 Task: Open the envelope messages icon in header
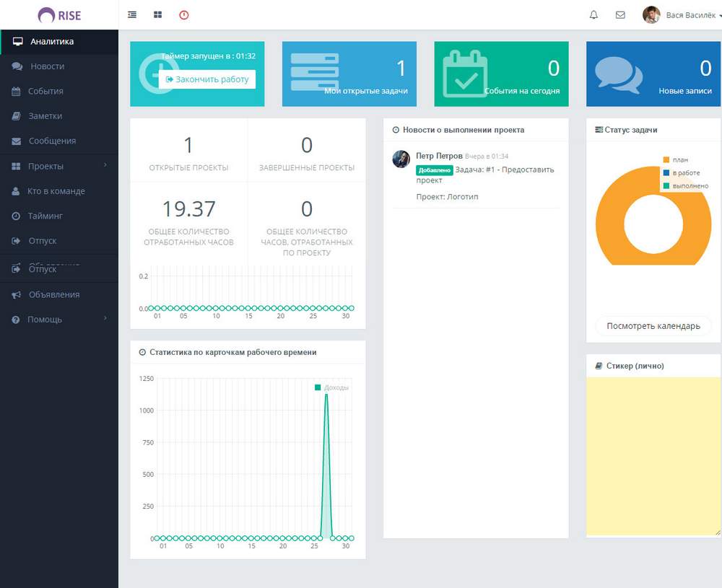click(620, 14)
